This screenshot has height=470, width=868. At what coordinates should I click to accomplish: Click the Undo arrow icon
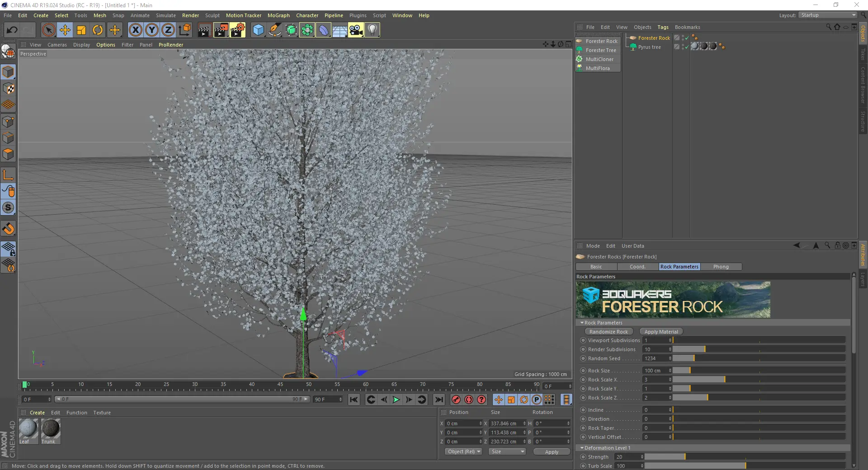click(x=12, y=30)
